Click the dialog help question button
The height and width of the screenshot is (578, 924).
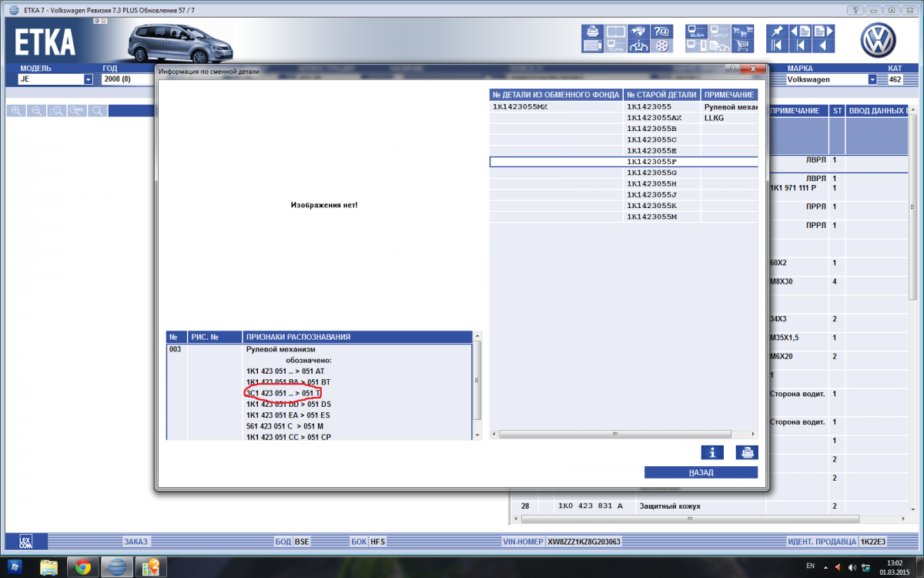point(733,69)
